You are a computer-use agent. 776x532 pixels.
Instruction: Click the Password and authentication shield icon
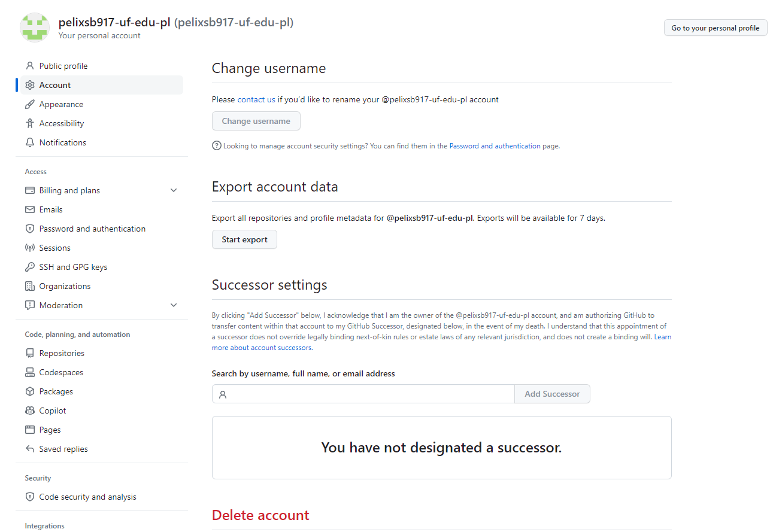click(x=30, y=229)
